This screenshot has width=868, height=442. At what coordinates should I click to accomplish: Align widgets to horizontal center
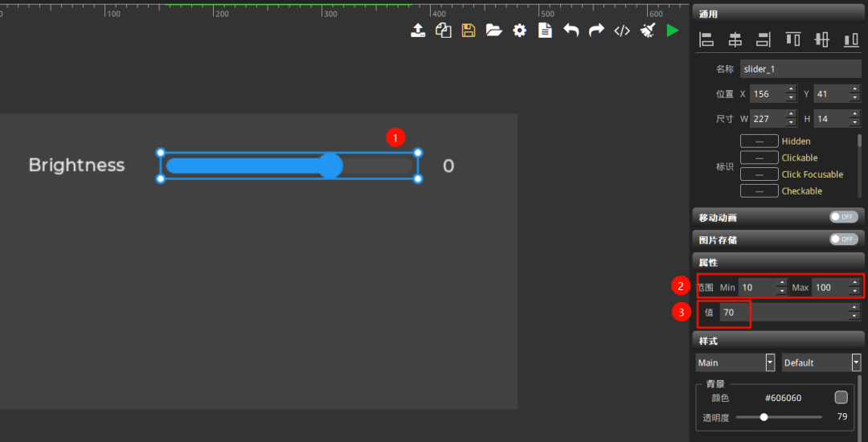[735, 39]
